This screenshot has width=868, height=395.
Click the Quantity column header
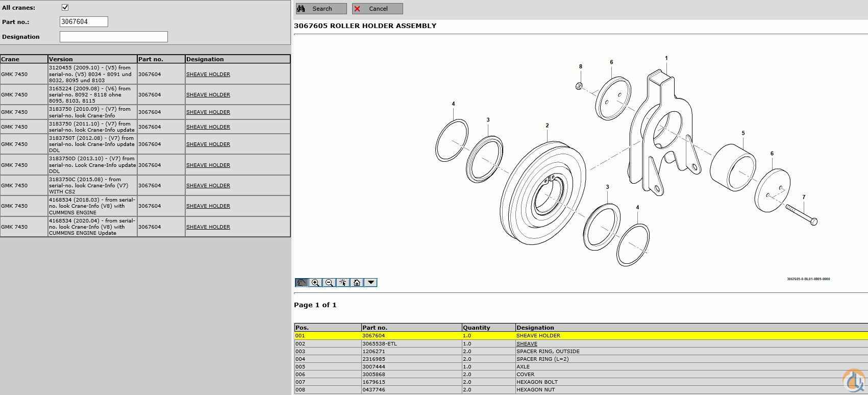pyautogui.click(x=476, y=328)
